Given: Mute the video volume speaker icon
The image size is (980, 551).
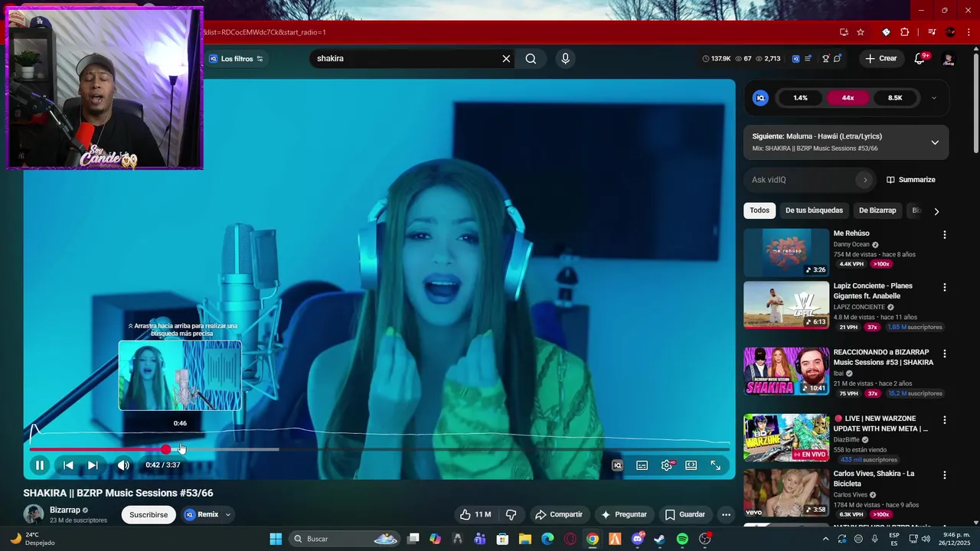Looking at the screenshot, I should (123, 465).
